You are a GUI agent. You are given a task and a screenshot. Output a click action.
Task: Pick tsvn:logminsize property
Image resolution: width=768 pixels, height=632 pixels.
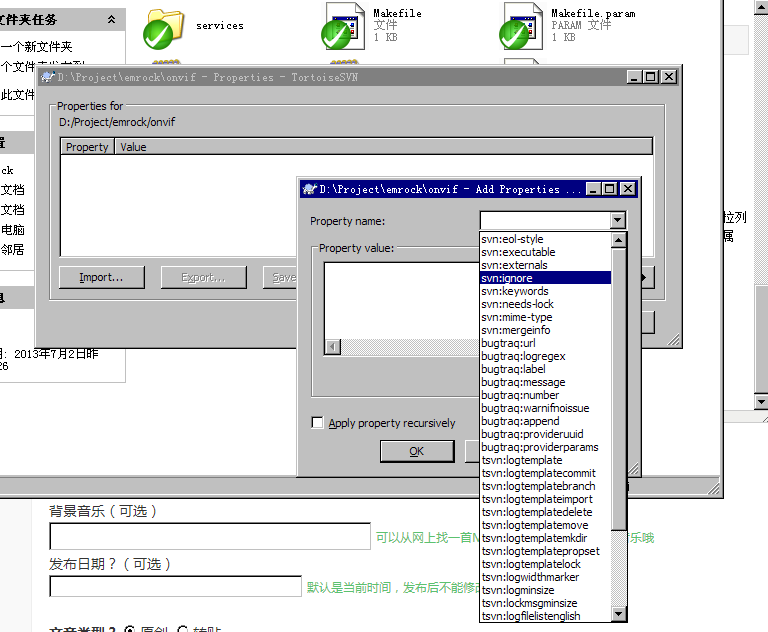[x=546, y=589]
